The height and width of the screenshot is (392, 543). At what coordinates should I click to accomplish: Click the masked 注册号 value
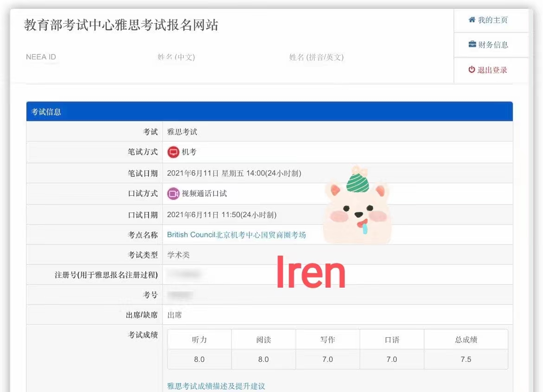click(187, 274)
